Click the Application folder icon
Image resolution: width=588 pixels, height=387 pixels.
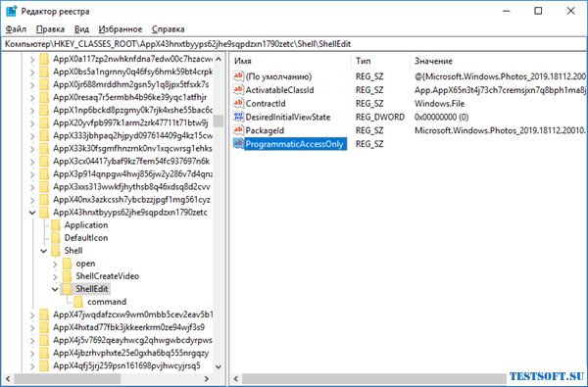56,225
